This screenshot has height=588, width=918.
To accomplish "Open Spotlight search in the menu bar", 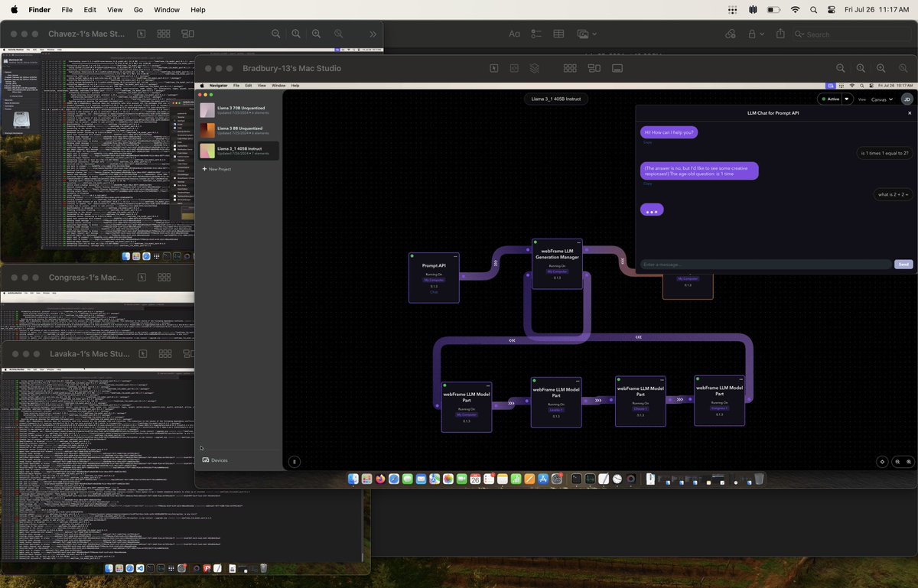I will [x=813, y=10].
